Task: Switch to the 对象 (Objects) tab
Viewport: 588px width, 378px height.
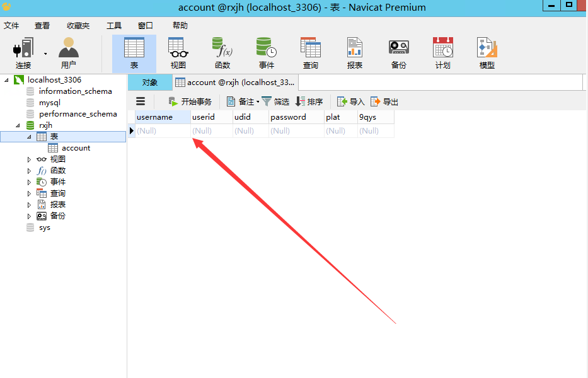Action: click(150, 83)
